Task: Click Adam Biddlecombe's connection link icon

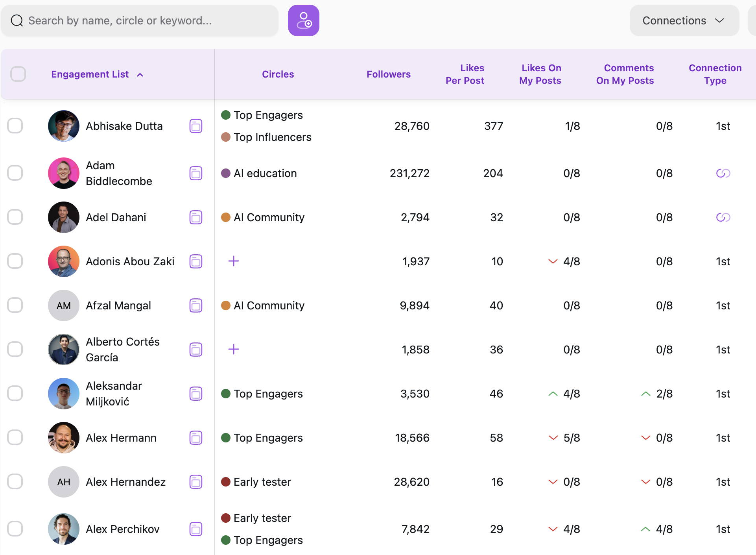Action: click(x=723, y=173)
